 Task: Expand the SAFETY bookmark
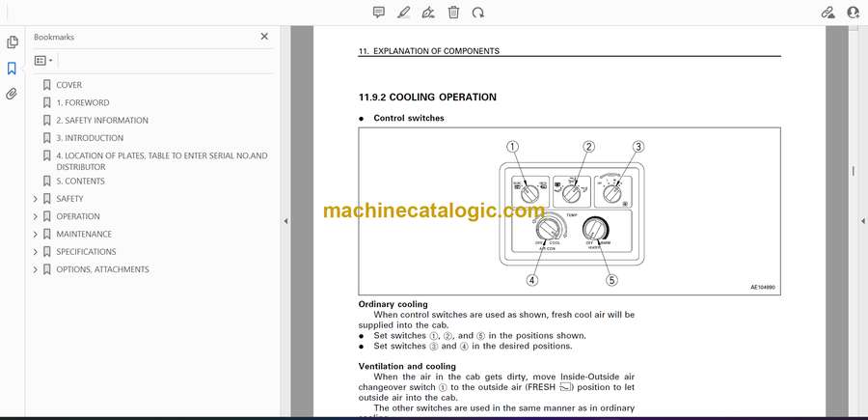click(x=36, y=199)
